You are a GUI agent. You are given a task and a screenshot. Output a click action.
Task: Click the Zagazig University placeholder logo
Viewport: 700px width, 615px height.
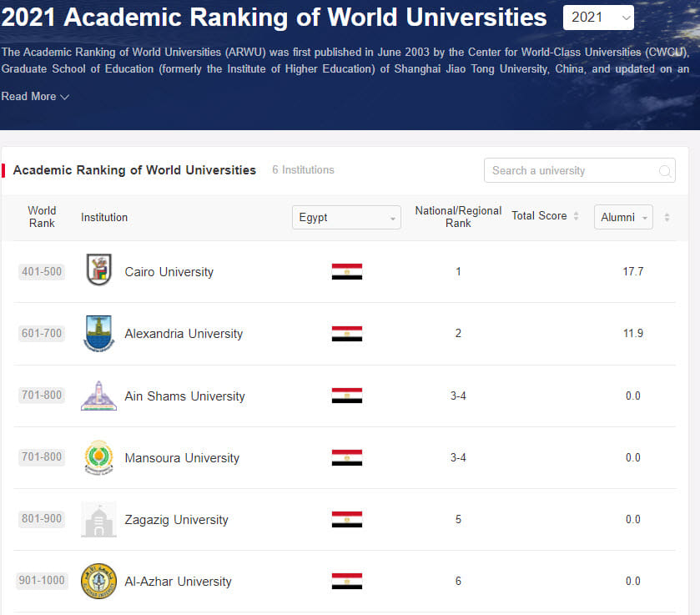(98, 520)
